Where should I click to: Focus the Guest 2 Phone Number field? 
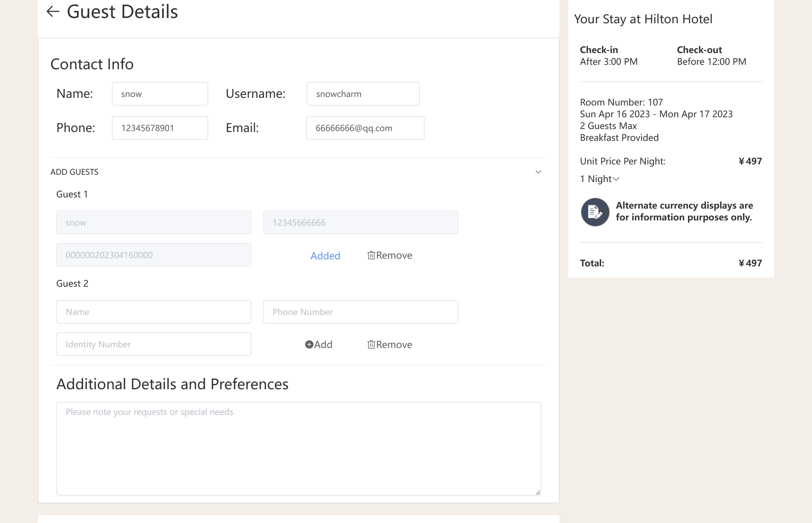coord(361,312)
